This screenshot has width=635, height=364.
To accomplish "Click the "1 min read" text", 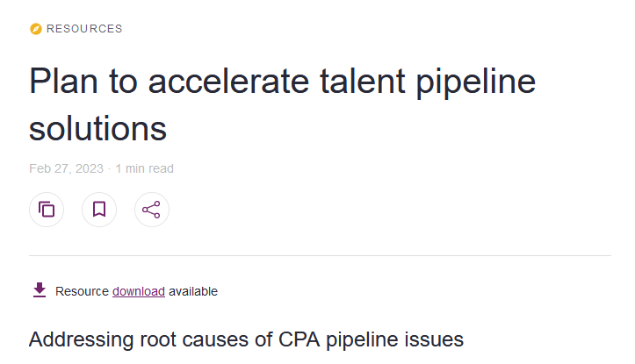I will pos(145,168).
